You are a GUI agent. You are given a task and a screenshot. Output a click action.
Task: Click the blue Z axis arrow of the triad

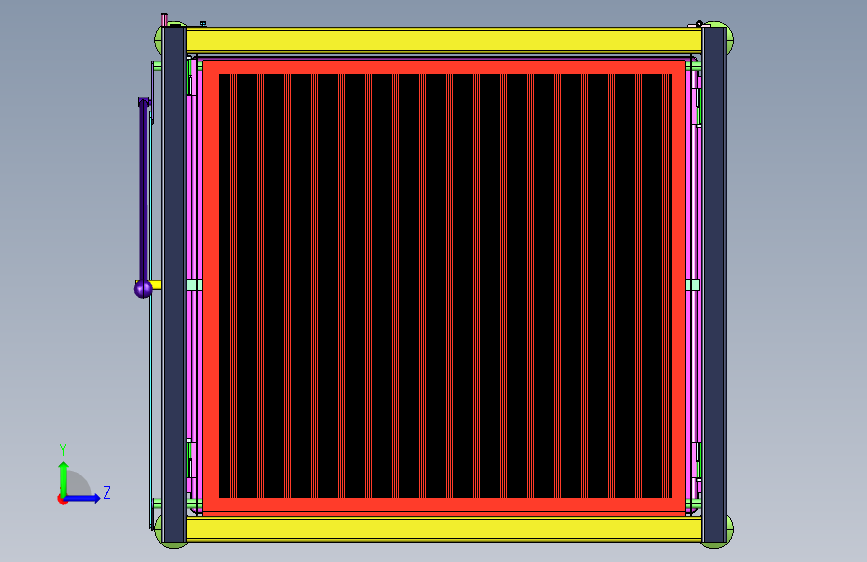click(x=83, y=498)
